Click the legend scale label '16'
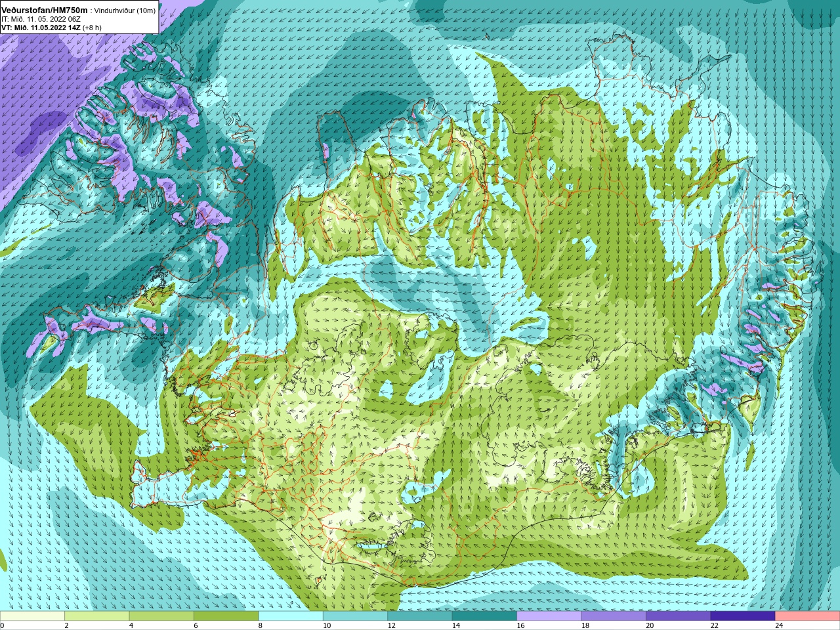840x630 pixels. pos(520,625)
